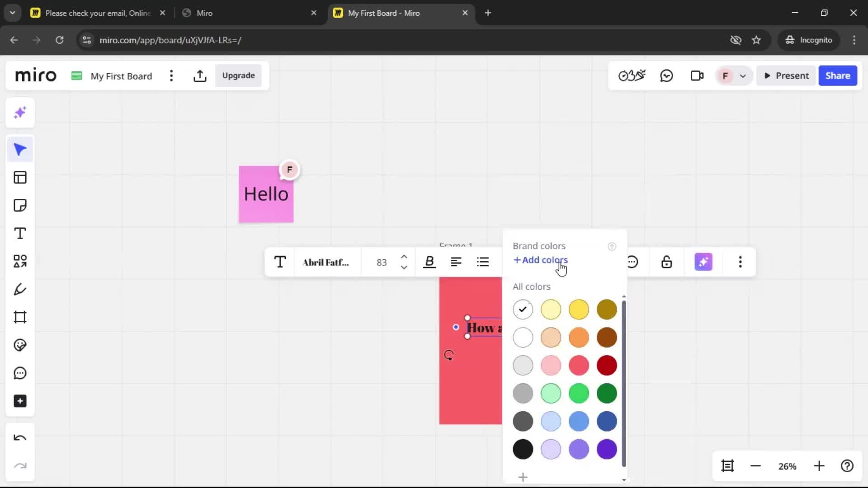Open the stickers and emoji tool

(x=20, y=345)
